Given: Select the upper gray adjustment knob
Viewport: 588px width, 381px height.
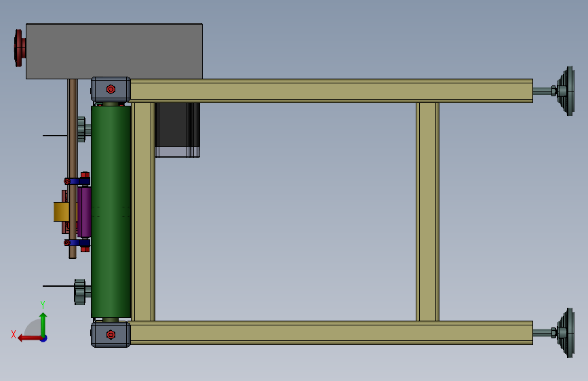Looking at the screenshot, I should [81, 129].
